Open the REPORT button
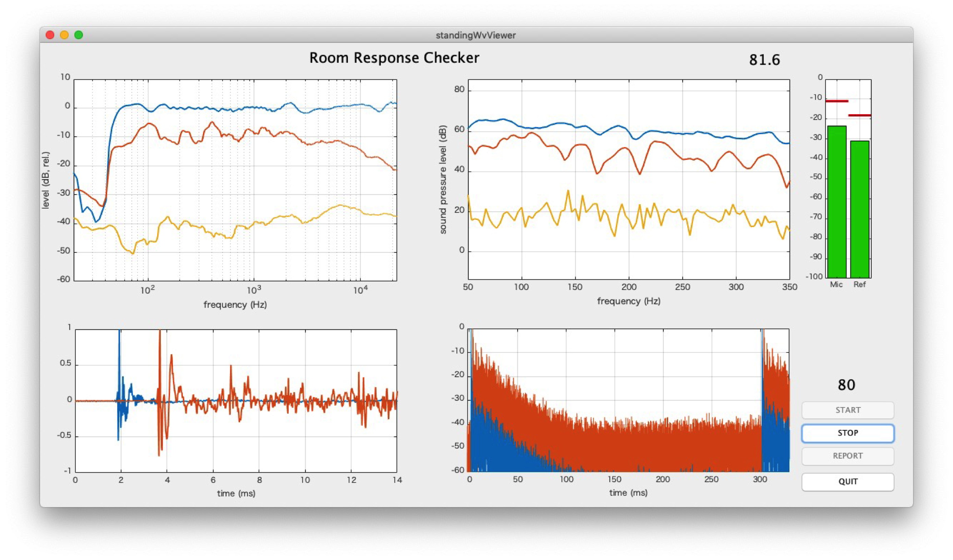 pyautogui.click(x=847, y=456)
